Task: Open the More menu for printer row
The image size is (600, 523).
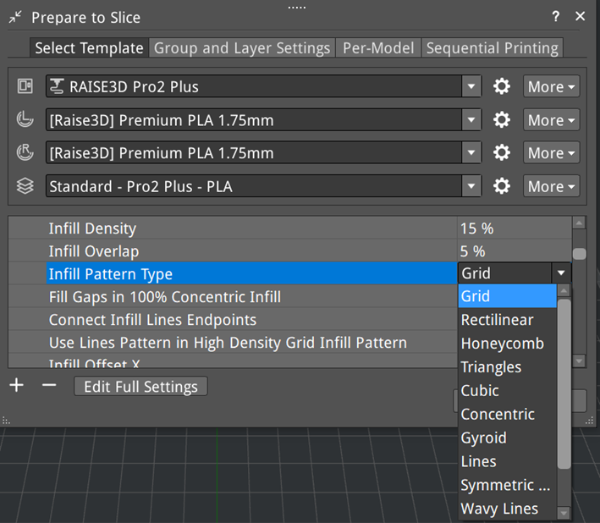Action: [x=551, y=87]
